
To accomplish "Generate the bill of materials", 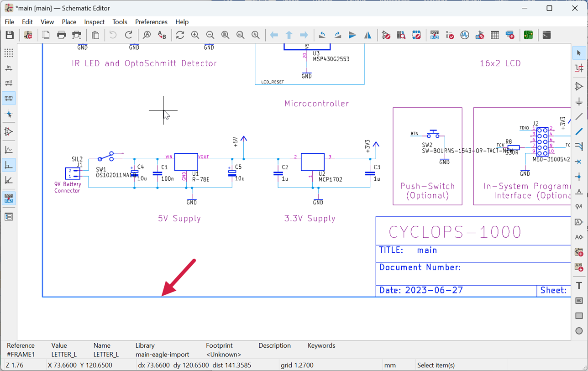I will click(x=510, y=35).
